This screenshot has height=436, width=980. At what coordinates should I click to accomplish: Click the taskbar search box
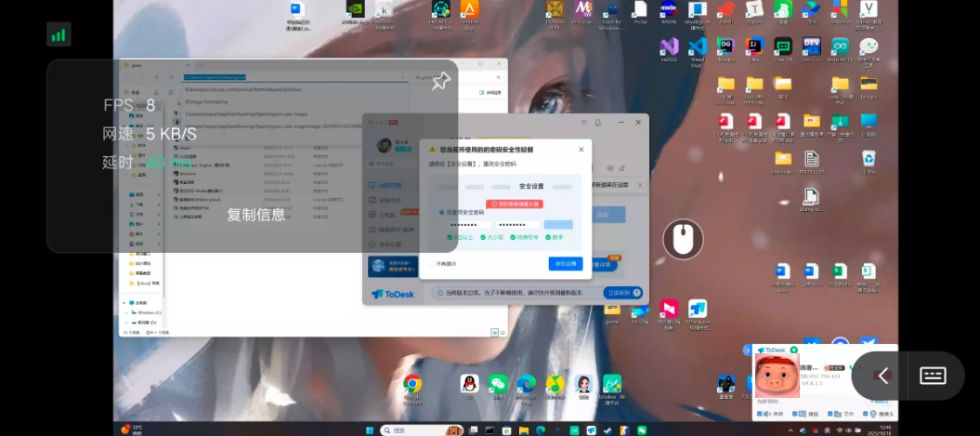pyautogui.click(x=422, y=430)
